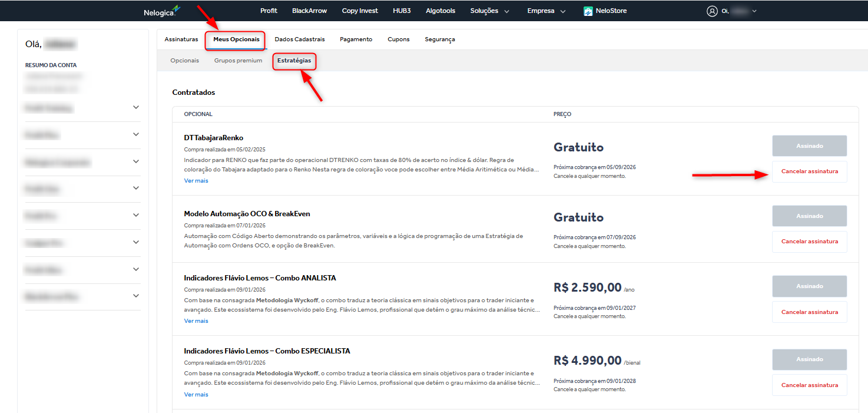Click the R$ 2.590,00 price
Viewport: 868px width, 413px height.
[588, 288]
